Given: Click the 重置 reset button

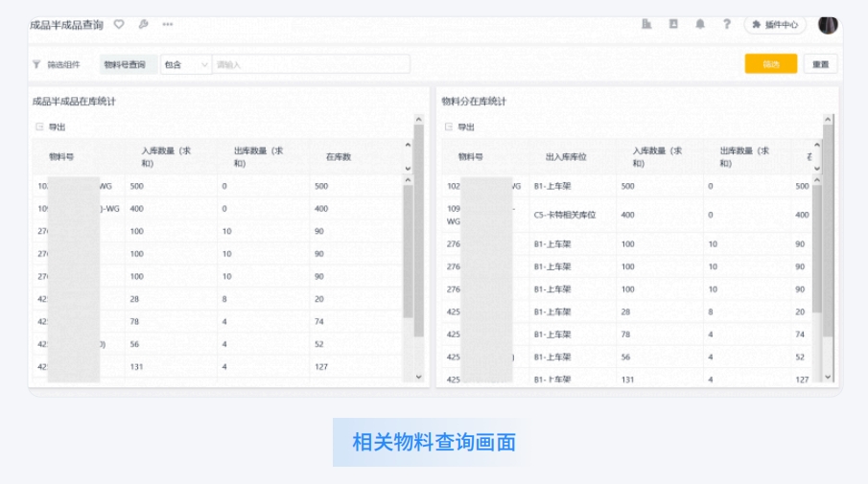Looking at the screenshot, I should (x=820, y=64).
